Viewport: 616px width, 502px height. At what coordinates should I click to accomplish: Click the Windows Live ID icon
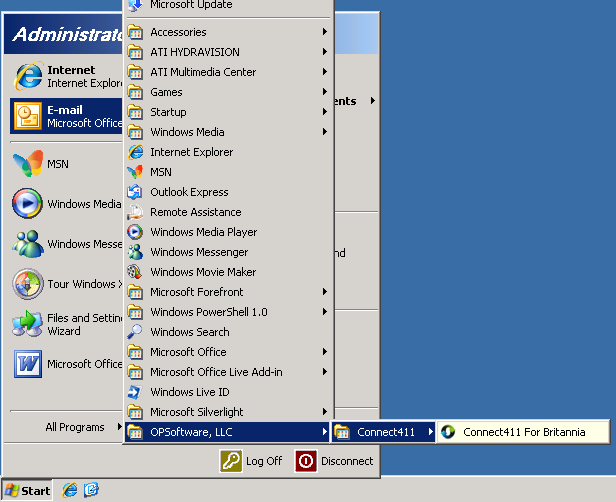pyautogui.click(x=135, y=392)
